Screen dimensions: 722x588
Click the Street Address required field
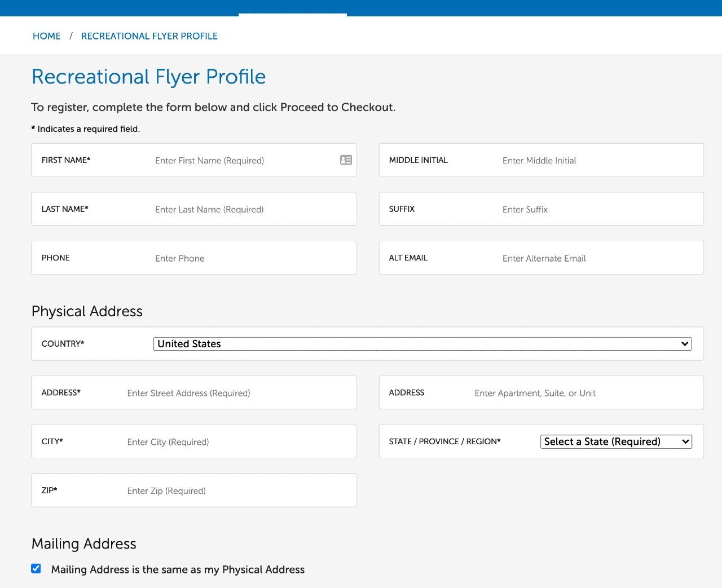click(237, 393)
